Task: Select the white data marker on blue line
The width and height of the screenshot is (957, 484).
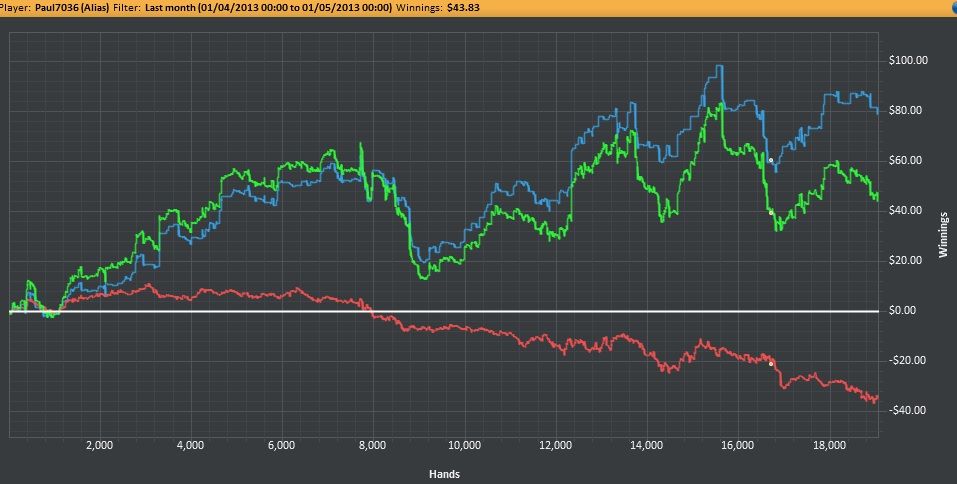Action: [x=770, y=160]
